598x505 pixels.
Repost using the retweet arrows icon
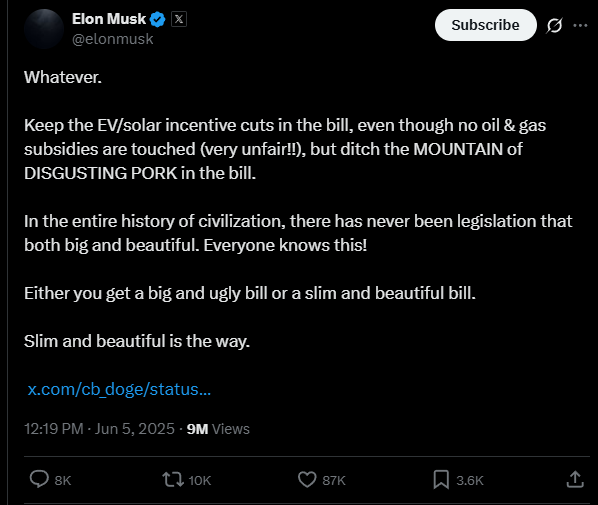[173, 479]
